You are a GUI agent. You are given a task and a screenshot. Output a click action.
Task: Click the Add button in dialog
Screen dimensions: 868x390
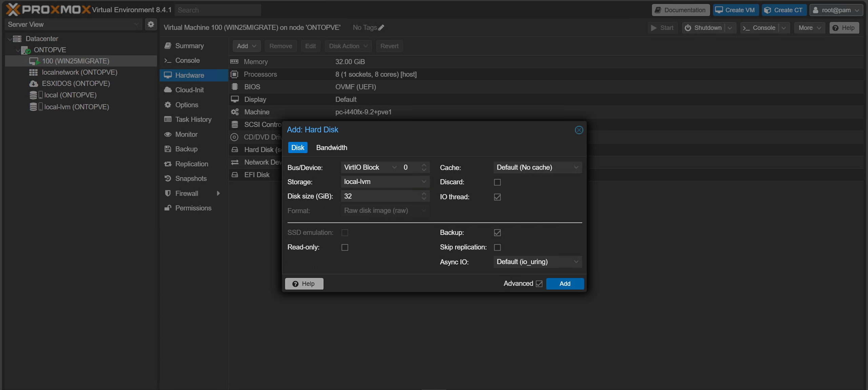coord(565,284)
